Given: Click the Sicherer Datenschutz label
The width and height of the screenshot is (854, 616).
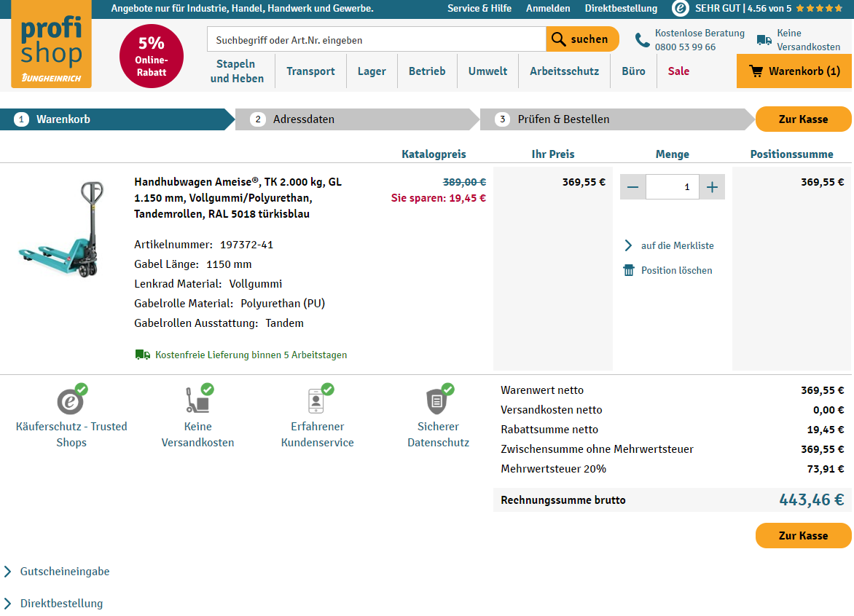Looking at the screenshot, I should click(439, 434).
